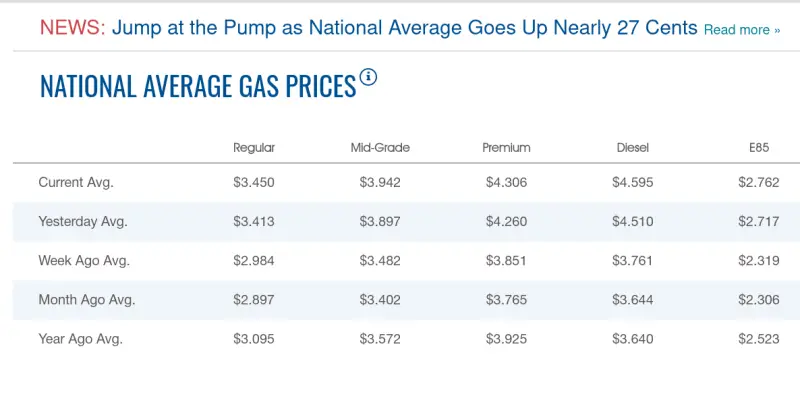Click the Month Ago Avg. row label

(x=86, y=299)
